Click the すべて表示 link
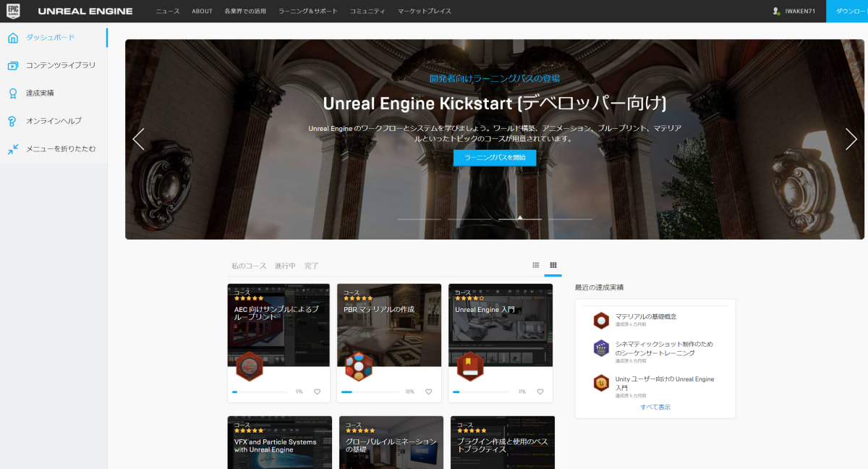Image resolution: width=868 pixels, height=469 pixels. click(x=655, y=407)
